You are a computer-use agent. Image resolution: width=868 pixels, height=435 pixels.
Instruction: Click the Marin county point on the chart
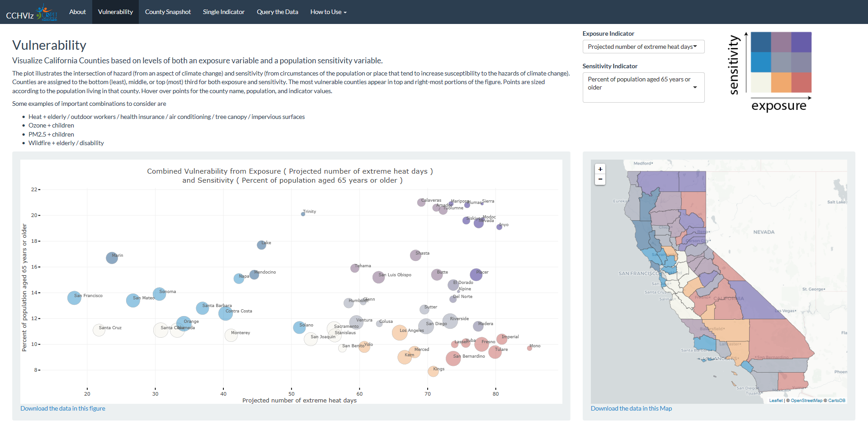pos(112,258)
